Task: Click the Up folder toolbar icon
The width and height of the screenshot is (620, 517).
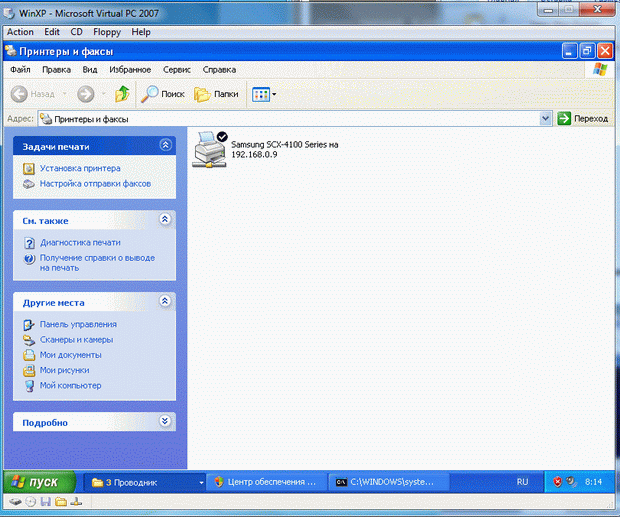Action: tap(122, 94)
